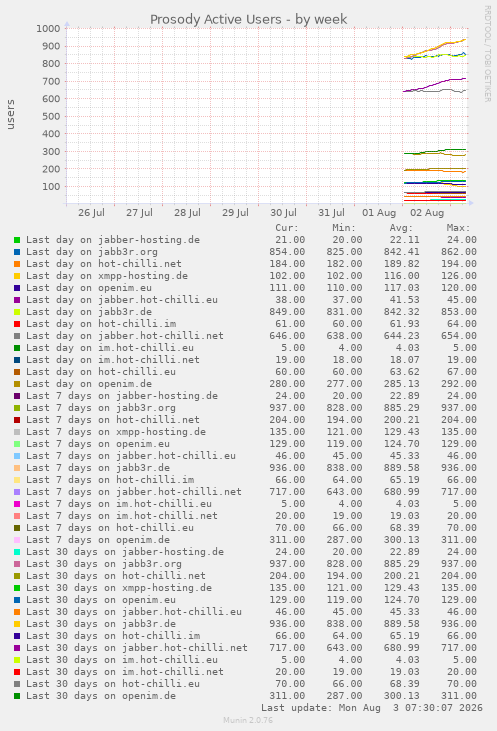Screen dimensions: 497x731
Task: Select the label Last 30 days on im.hot-chilli.net
Action: (124, 672)
